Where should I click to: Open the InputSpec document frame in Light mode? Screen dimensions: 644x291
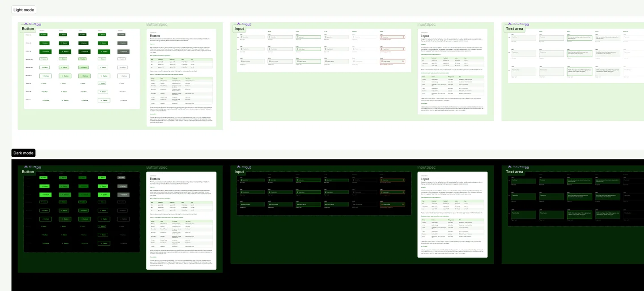(452, 72)
